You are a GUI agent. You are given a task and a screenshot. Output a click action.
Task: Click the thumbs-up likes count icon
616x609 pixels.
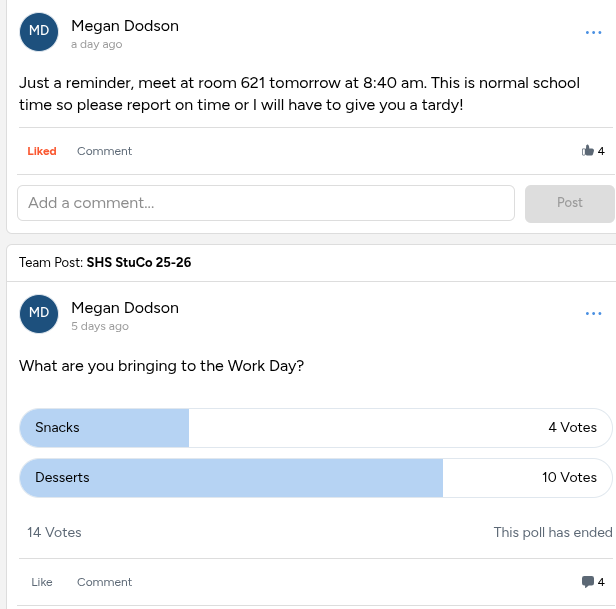pyautogui.click(x=588, y=151)
